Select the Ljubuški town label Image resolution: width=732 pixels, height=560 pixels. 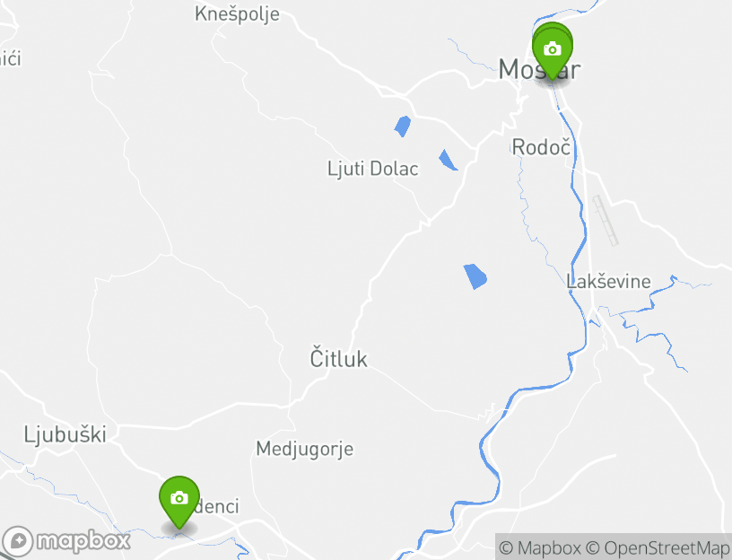tap(65, 433)
